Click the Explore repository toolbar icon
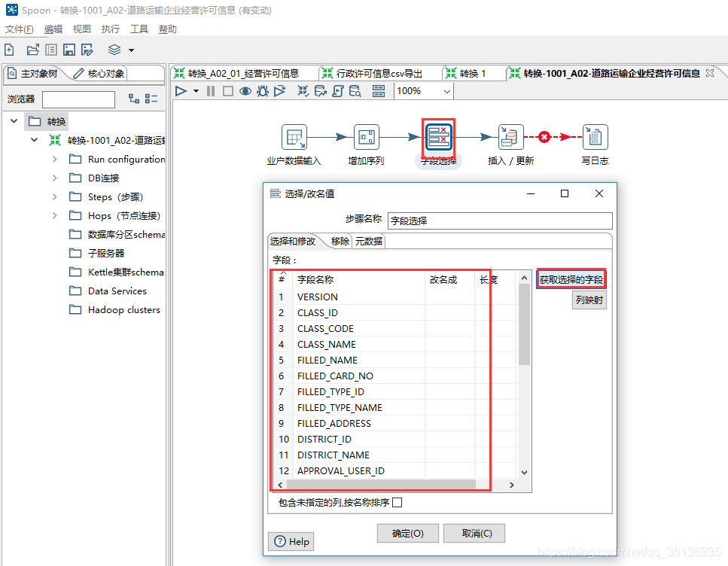This screenshot has width=728, height=566. (51, 50)
